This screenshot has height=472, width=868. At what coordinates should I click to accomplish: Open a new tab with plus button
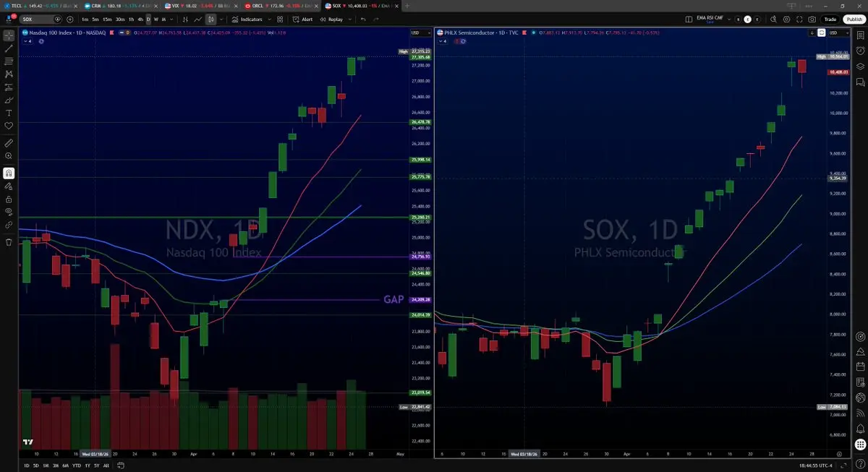tap(407, 6)
